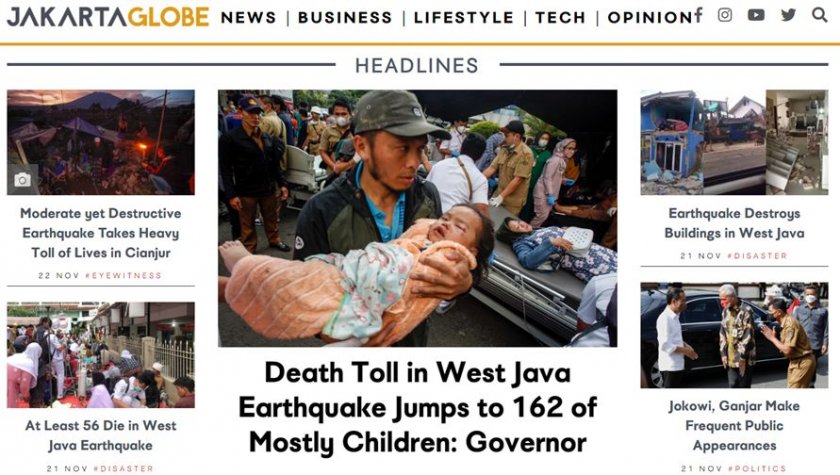Image resolution: width=840 pixels, height=475 pixels.
Task: Open the Business menu
Action: tap(345, 18)
